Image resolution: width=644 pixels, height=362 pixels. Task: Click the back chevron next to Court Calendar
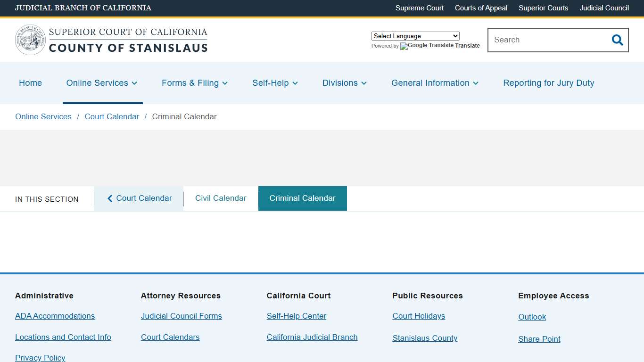point(109,198)
